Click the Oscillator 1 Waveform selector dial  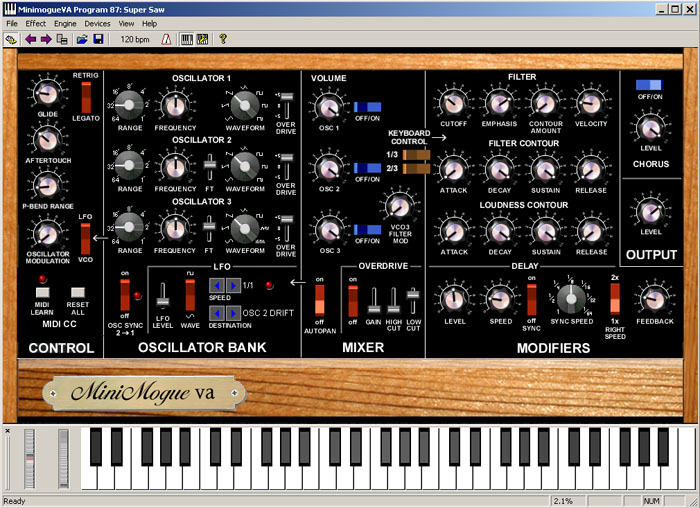click(x=245, y=105)
